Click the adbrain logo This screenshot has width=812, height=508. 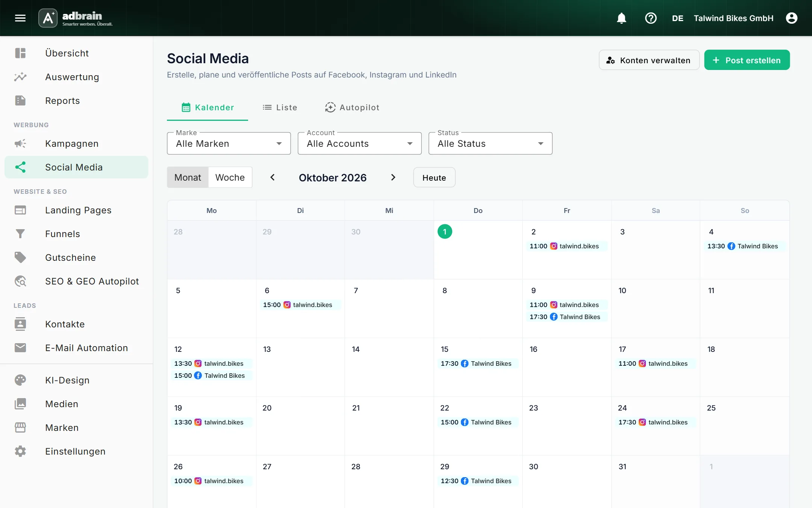pyautogui.click(x=76, y=18)
